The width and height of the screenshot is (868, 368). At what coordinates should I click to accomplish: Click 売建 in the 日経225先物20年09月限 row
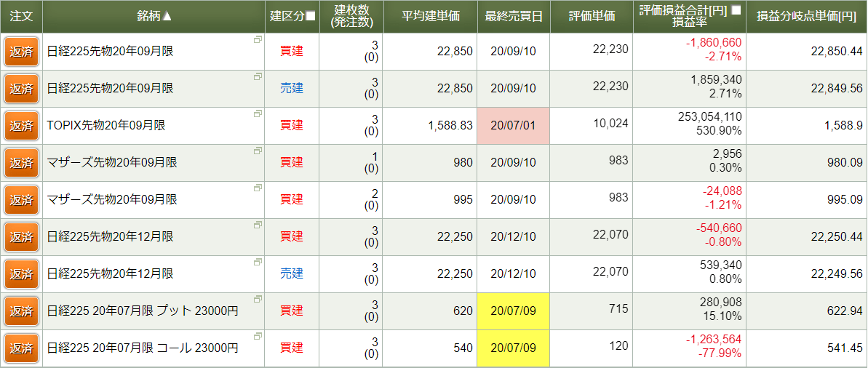(292, 89)
